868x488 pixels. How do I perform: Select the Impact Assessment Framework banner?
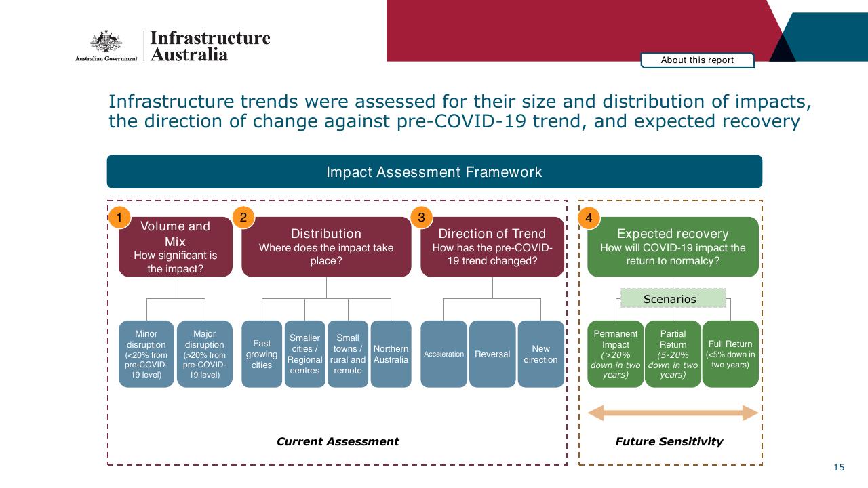point(435,171)
